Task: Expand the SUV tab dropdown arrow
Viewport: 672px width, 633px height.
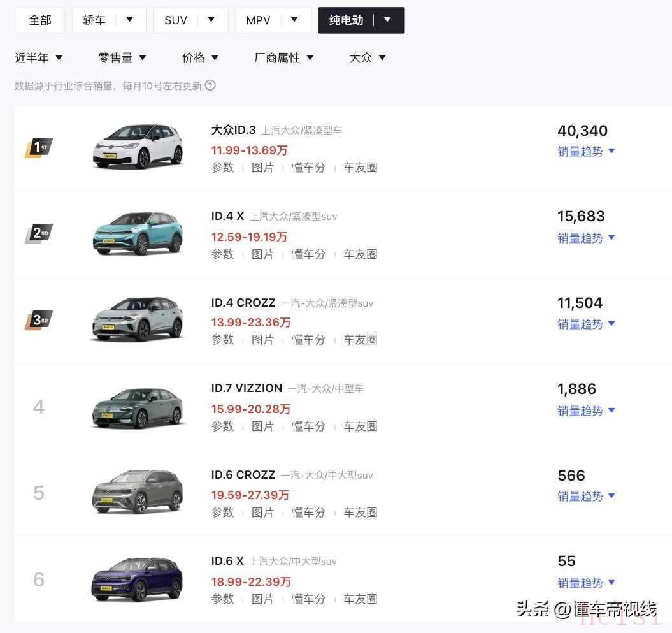Action: tap(211, 19)
